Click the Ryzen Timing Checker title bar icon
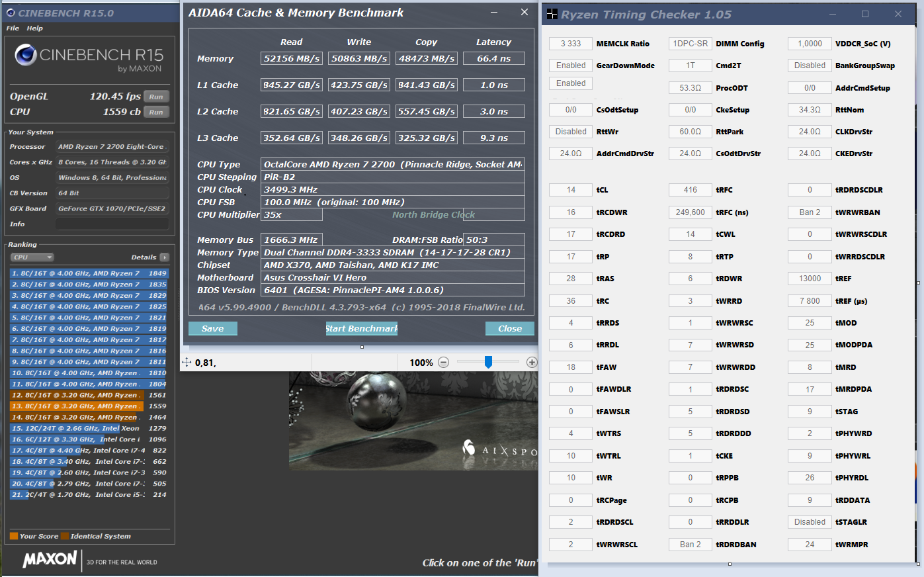Screen dimensions: 924x577 (552, 14)
